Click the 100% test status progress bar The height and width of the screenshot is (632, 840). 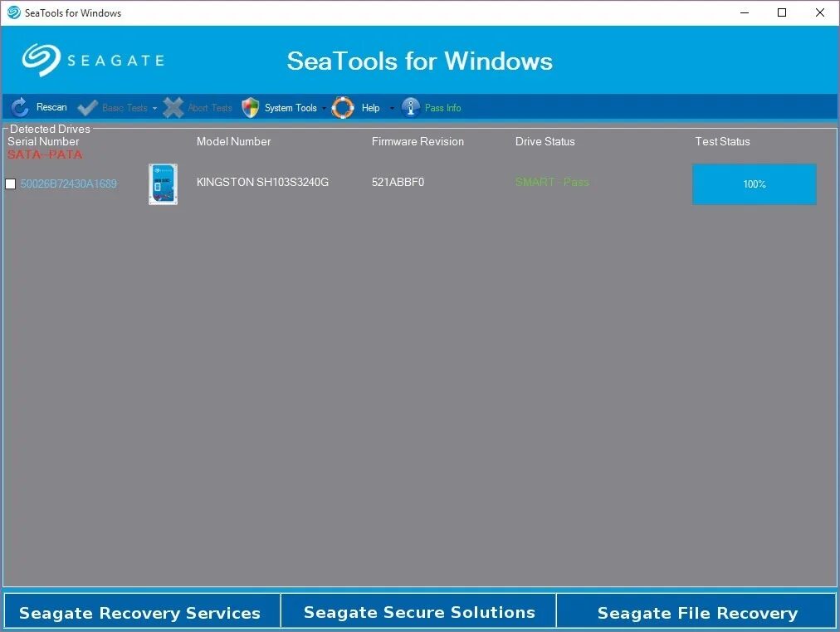coord(755,184)
